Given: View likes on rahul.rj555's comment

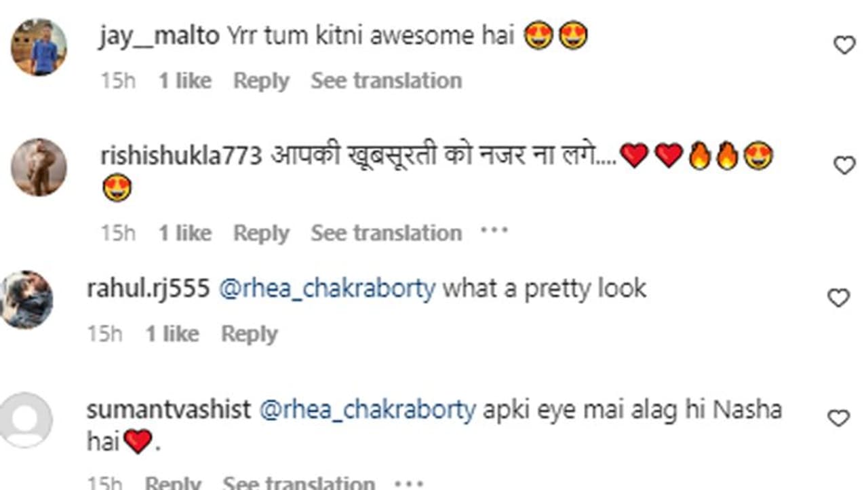Looking at the screenshot, I should [x=172, y=334].
